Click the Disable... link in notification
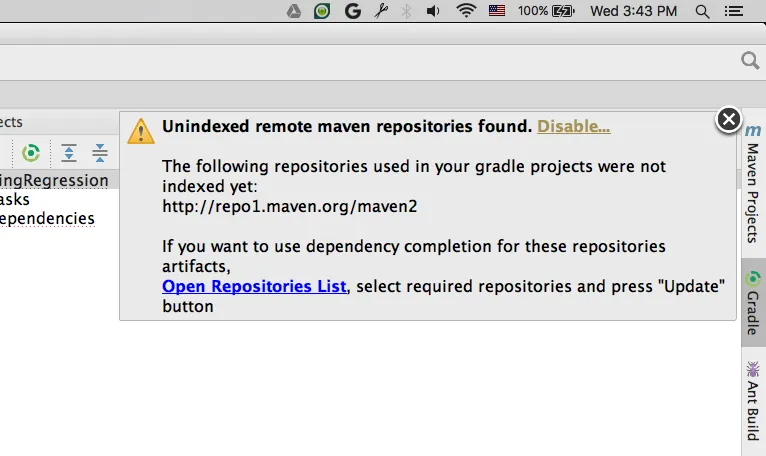The width and height of the screenshot is (766, 456). (x=574, y=126)
